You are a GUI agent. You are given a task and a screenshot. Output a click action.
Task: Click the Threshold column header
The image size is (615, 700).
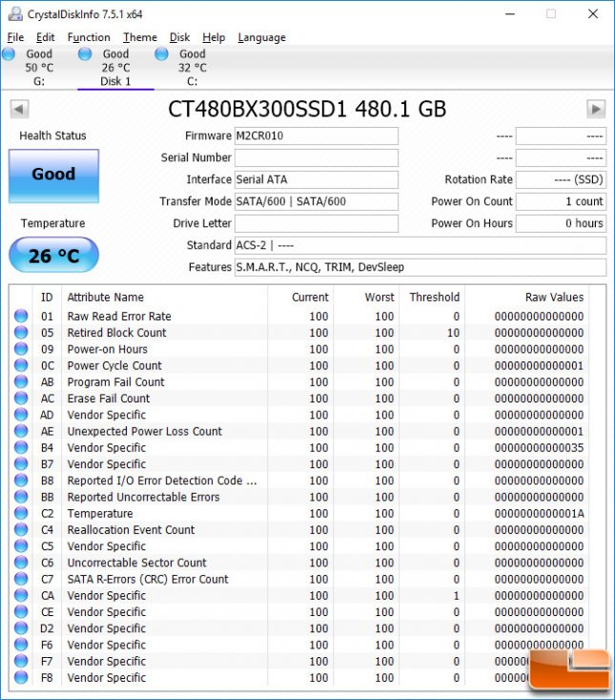[434, 298]
